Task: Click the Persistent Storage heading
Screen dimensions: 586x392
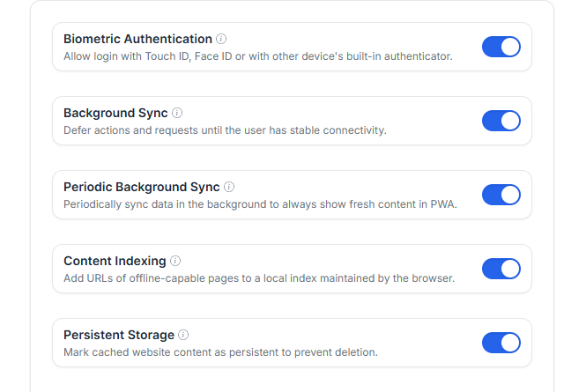Action: pos(119,335)
